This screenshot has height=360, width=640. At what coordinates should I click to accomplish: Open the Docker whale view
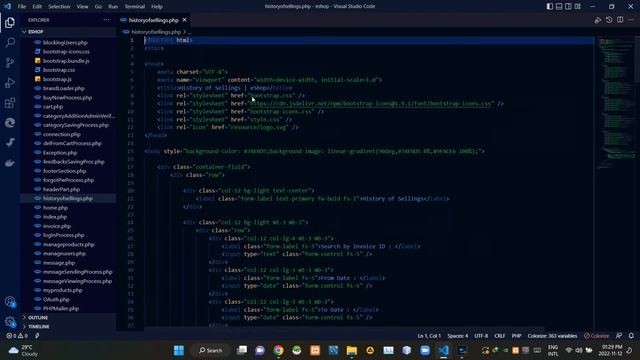[x=10, y=163]
